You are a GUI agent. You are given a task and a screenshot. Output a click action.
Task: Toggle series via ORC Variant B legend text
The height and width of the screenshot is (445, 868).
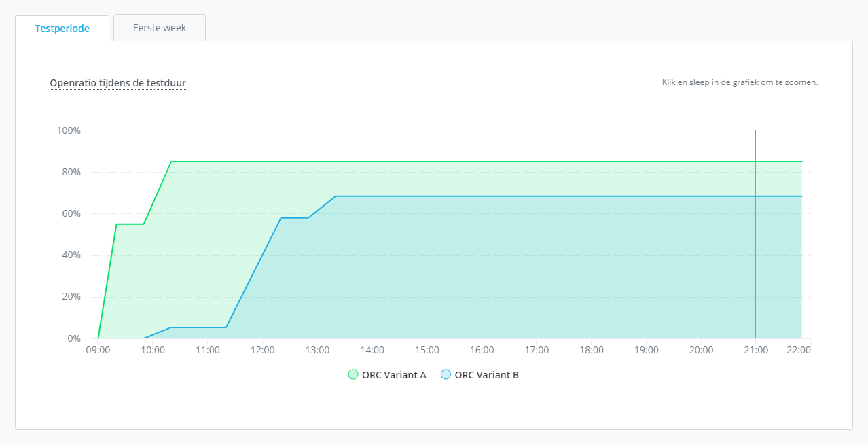point(486,374)
